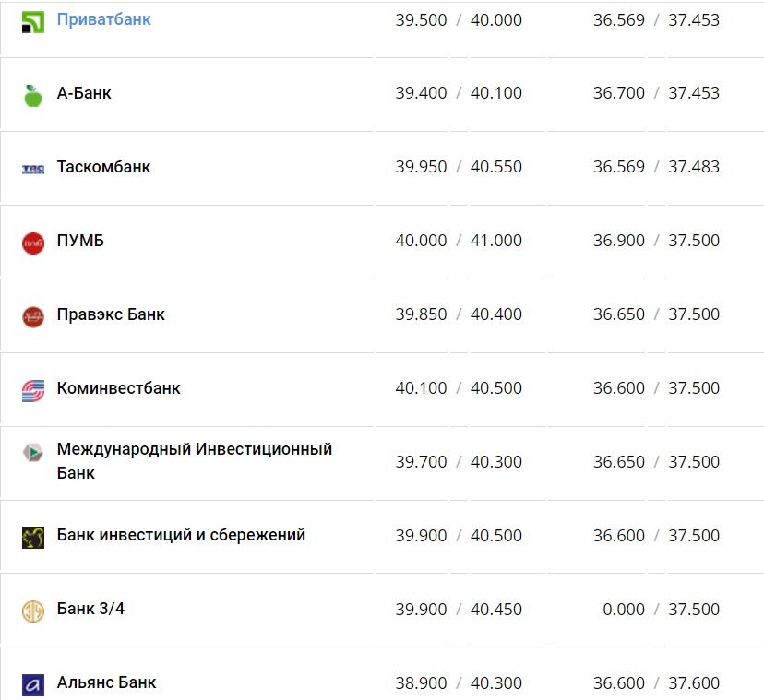Select the Правэкс Банк name

pos(111,314)
